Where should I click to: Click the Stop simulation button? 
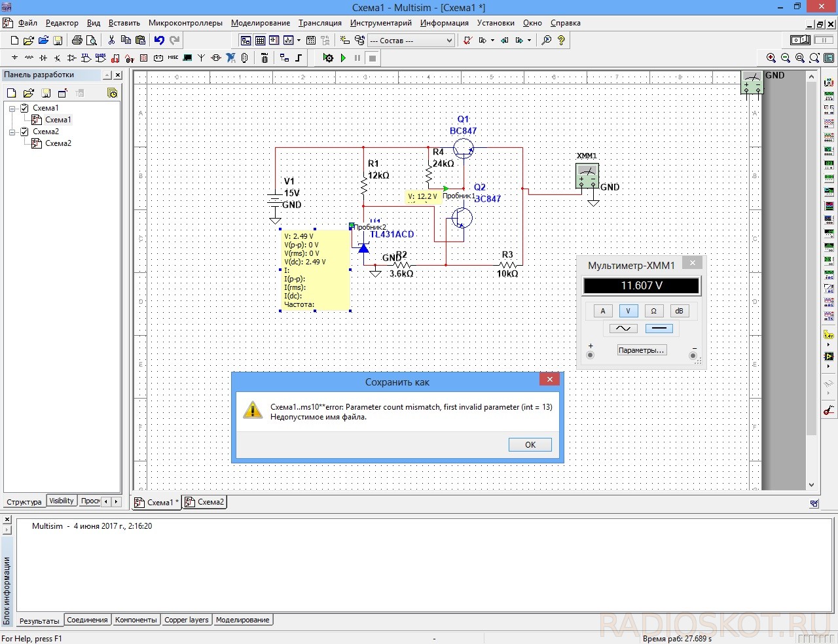372,58
